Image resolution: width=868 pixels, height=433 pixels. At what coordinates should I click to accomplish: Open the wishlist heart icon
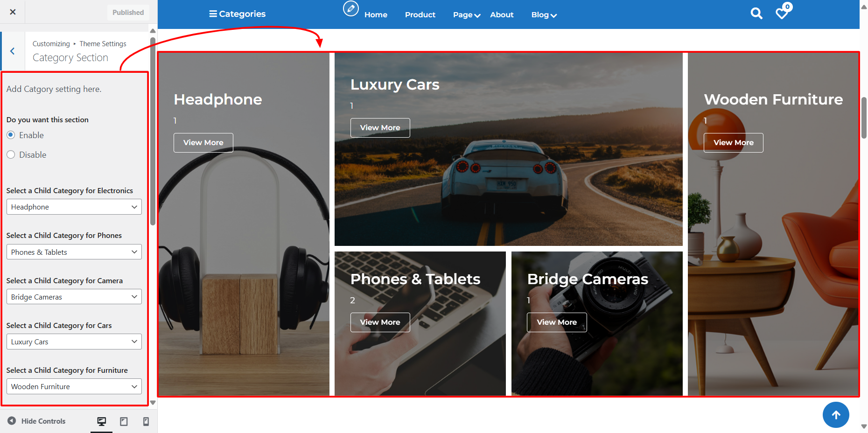click(782, 13)
